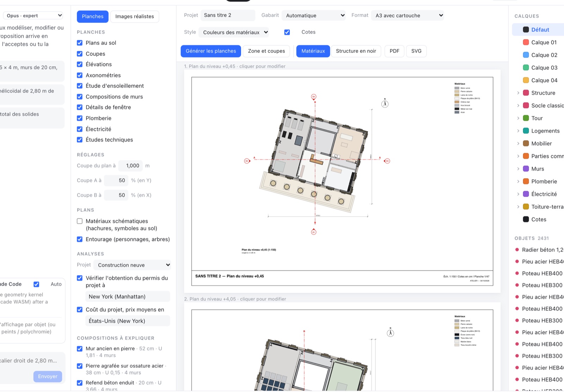Open the Projet Construction neuve dropdown
Image resolution: width=564 pixels, height=392 pixels.
pyautogui.click(x=132, y=265)
